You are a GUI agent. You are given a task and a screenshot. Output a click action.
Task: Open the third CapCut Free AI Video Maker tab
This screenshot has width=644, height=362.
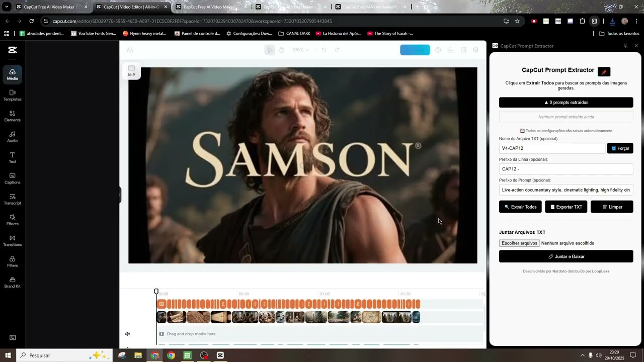[289, 7]
